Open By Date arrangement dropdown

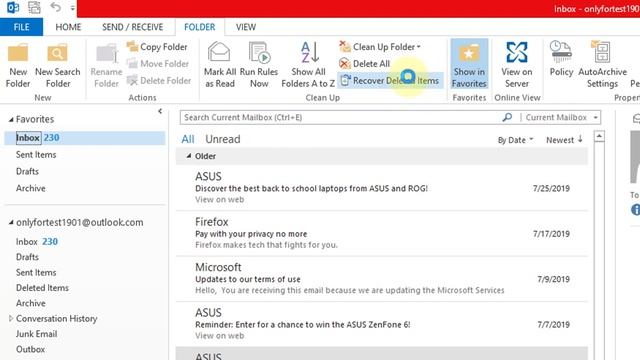(515, 140)
